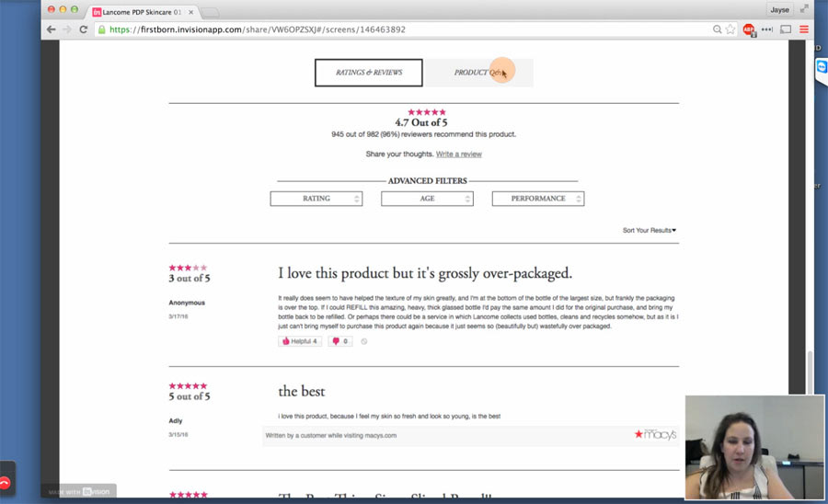The width and height of the screenshot is (828, 504).
Task: Open the three-dots extension icon
Action: pyautogui.click(x=766, y=29)
